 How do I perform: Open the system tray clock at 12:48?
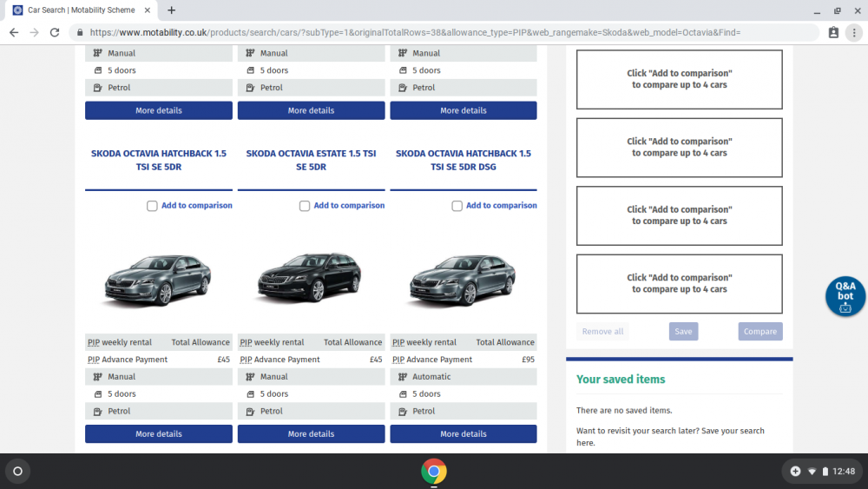coord(844,472)
